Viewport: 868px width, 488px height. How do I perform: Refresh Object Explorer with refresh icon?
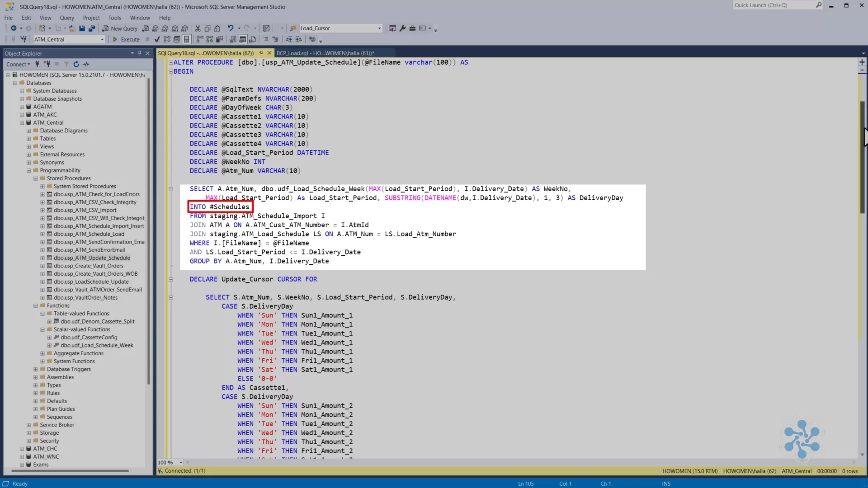[76, 64]
